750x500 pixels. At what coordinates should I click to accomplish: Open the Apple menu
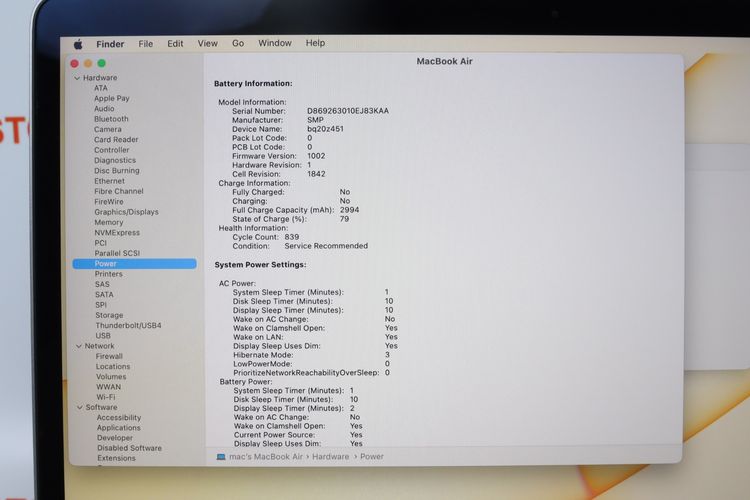tap(78, 44)
